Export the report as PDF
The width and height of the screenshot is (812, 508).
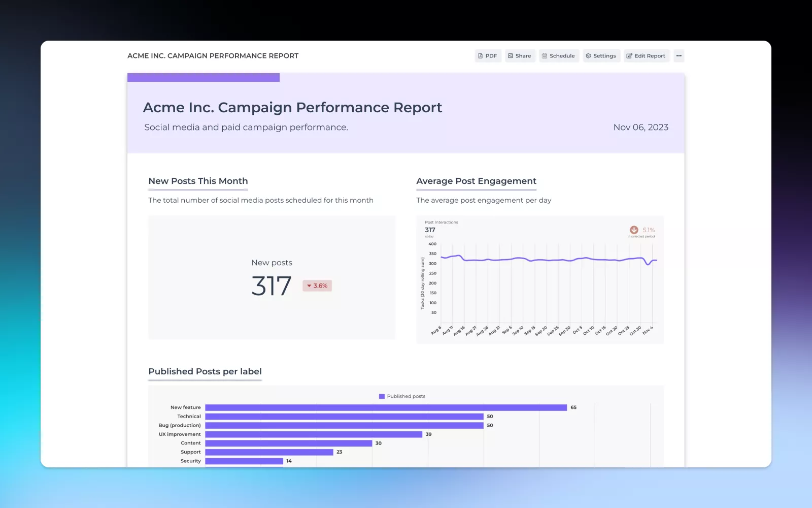(488, 56)
